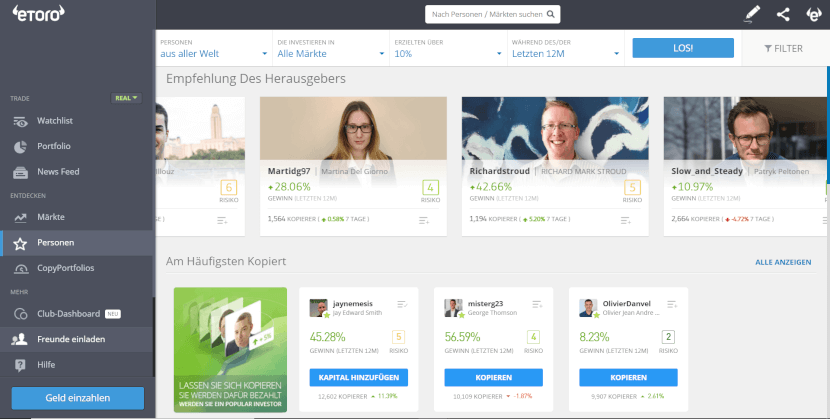The width and height of the screenshot is (830, 419).
Task: Open Märkte chart icon
Action: coord(20,217)
